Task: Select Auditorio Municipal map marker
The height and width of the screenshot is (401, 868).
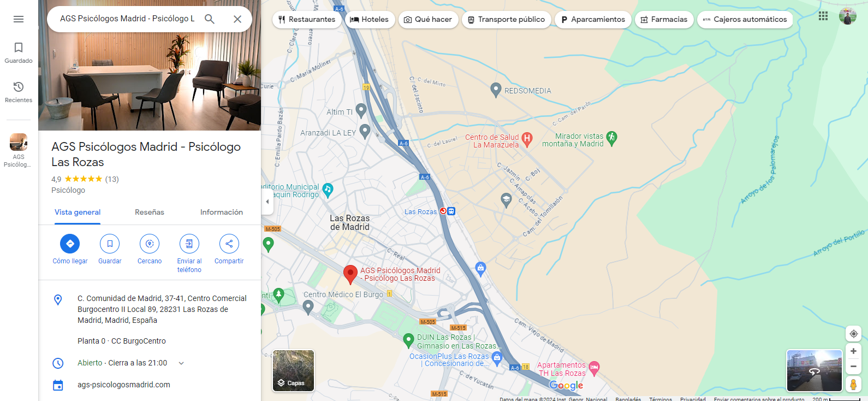Action: (x=328, y=190)
